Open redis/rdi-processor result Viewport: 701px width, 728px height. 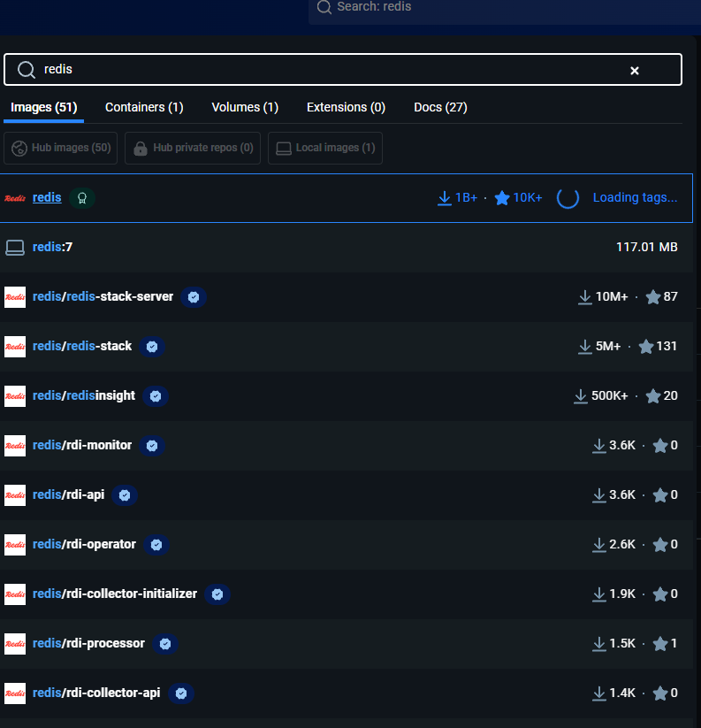pos(88,643)
